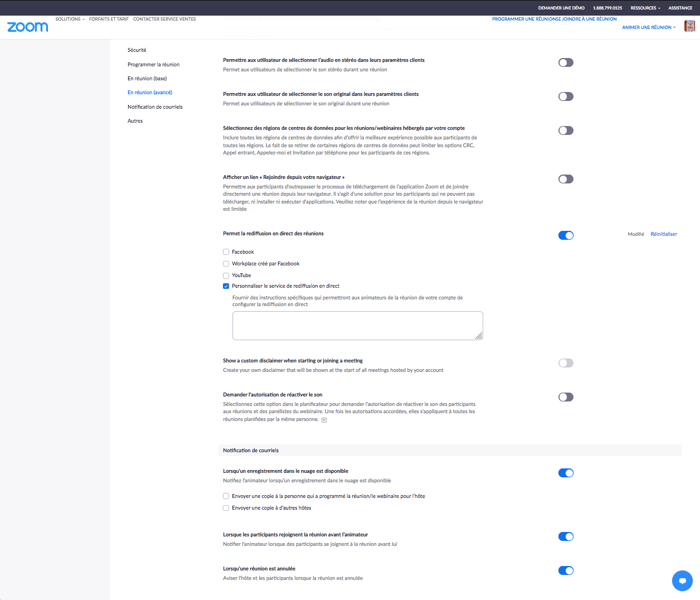Check the YouTube streaming checkbox
This screenshot has height=600, width=700.
pos(226,275)
